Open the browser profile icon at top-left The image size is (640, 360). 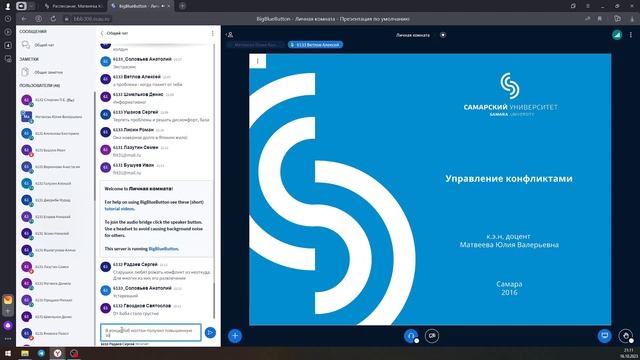pos(7,6)
